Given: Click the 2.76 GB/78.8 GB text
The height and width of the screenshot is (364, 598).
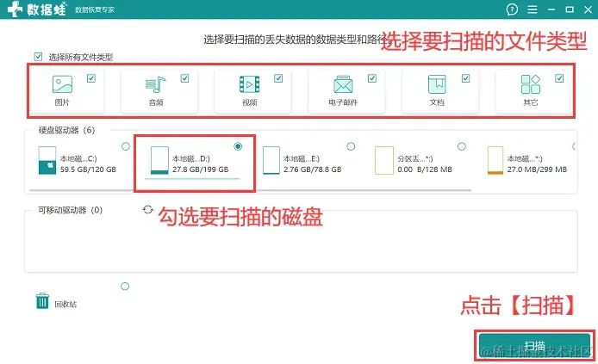Looking at the screenshot, I should (x=312, y=170).
